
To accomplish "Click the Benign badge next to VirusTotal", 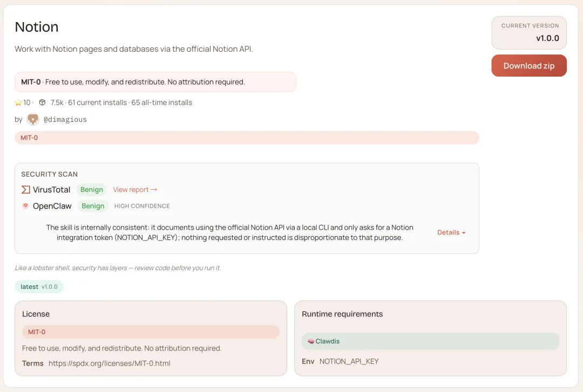I will pyautogui.click(x=92, y=190).
